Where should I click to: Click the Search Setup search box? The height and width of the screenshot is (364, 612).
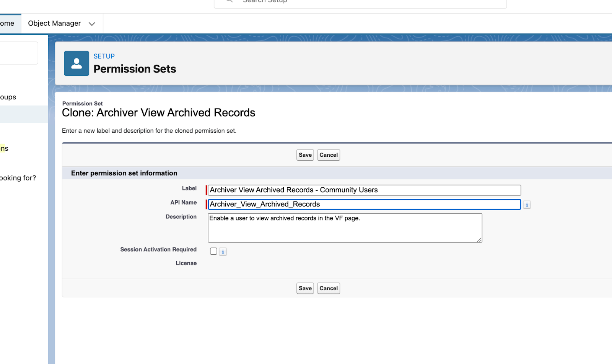coord(344,2)
